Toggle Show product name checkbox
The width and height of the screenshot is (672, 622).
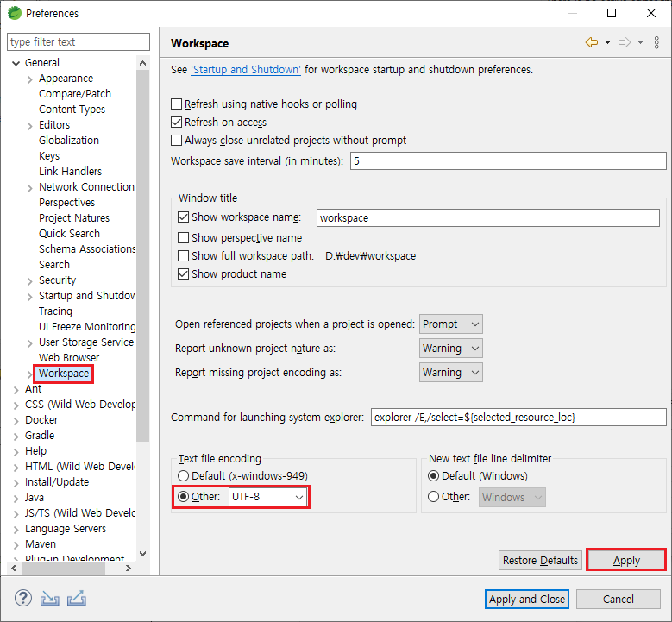183,274
